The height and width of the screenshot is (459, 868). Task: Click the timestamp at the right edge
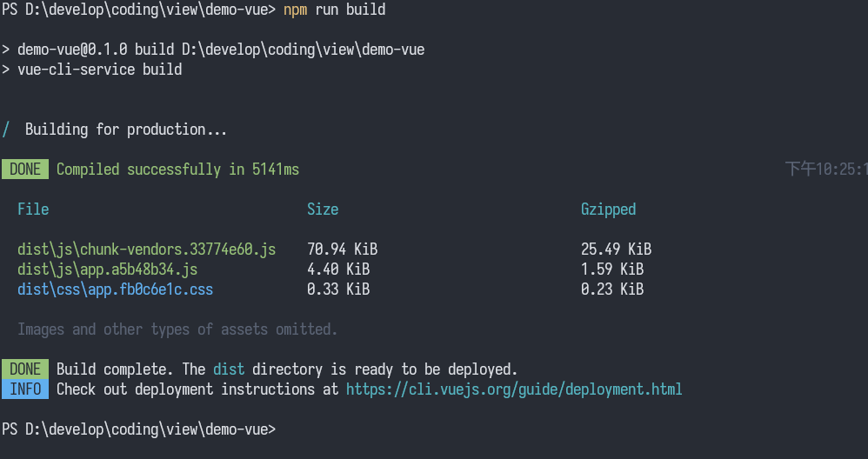click(x=826, y=170)
